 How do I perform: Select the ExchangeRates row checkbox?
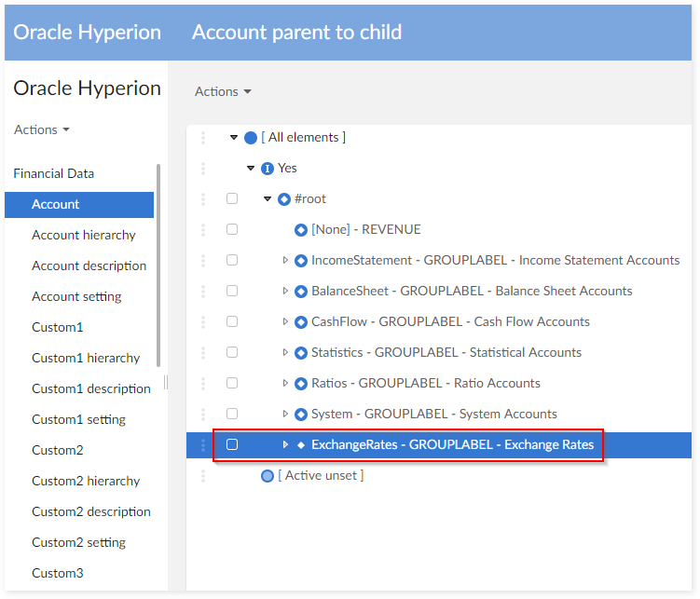click(232, 445)
